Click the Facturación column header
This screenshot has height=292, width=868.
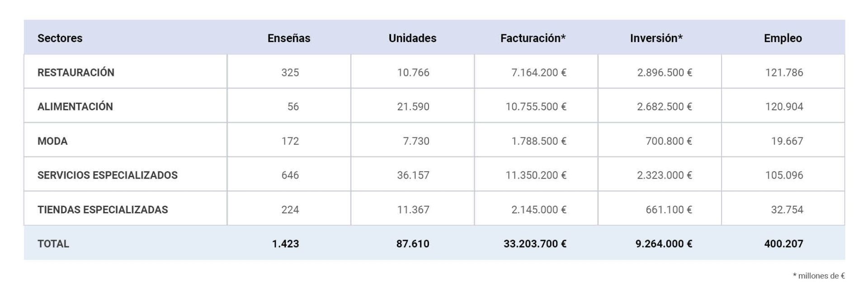click(533, 38)
